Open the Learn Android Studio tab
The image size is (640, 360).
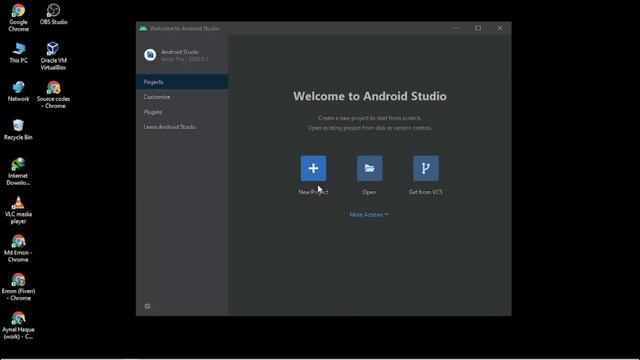(182, 127)
